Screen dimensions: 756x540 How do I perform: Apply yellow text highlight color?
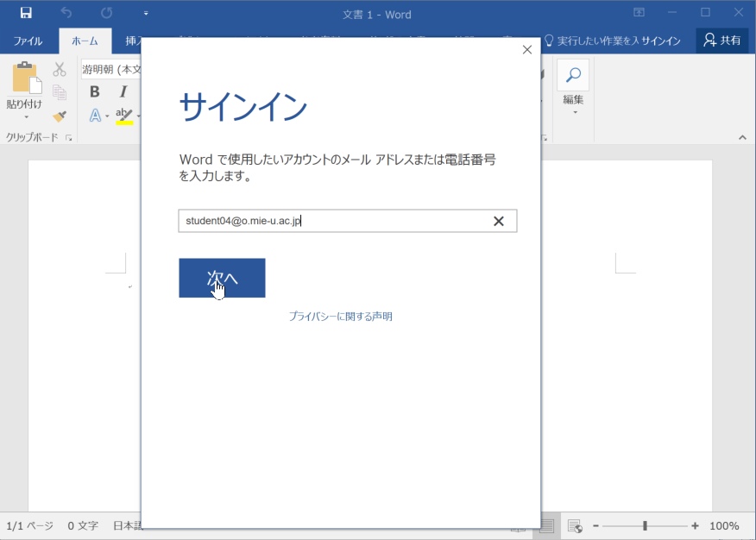click(124, 116)
